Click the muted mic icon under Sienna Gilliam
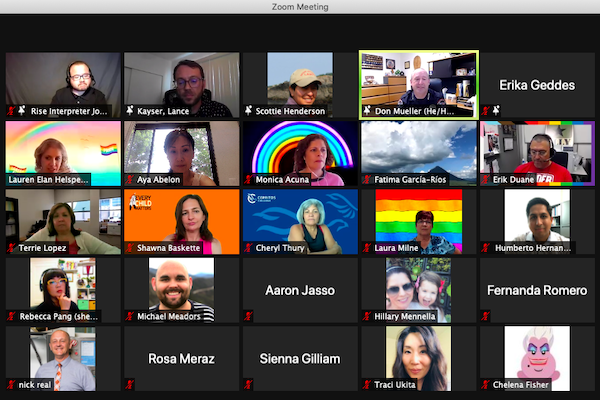This screenshot has width=600, height=400. click(248, 384)
